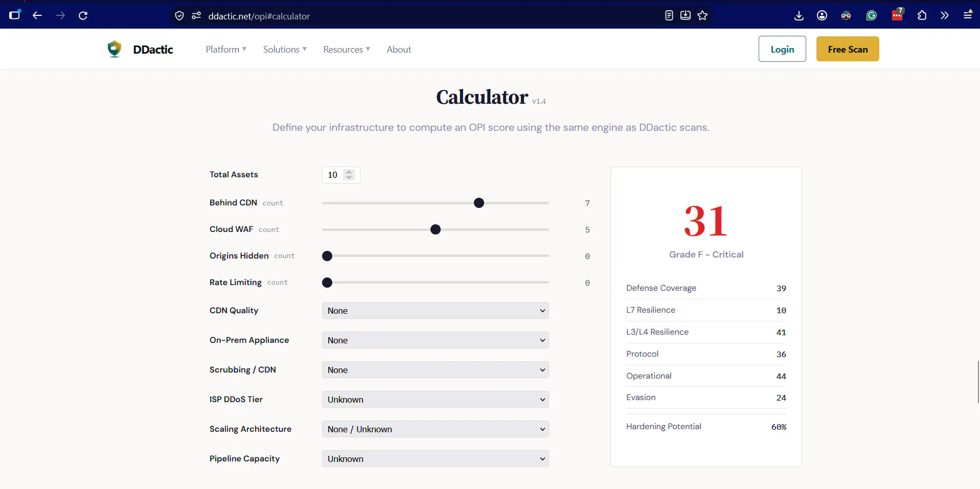
Task: Click the 'Grade F – Critical' label
Action: (706, 254)
